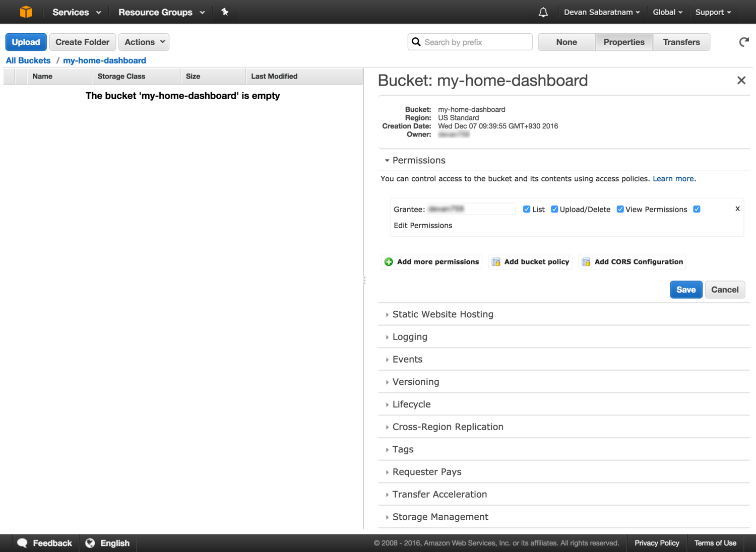Switch to the None view tab
This screenshot has height=552, width=756.
click(x=566, y=42)
